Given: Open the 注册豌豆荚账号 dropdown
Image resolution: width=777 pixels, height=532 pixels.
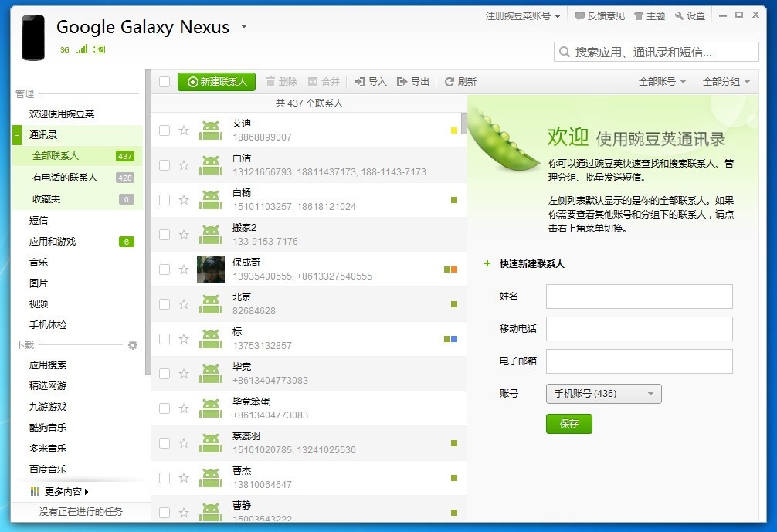Looking at the screenshot, I should pyautogui.click(x=524, y=16).
